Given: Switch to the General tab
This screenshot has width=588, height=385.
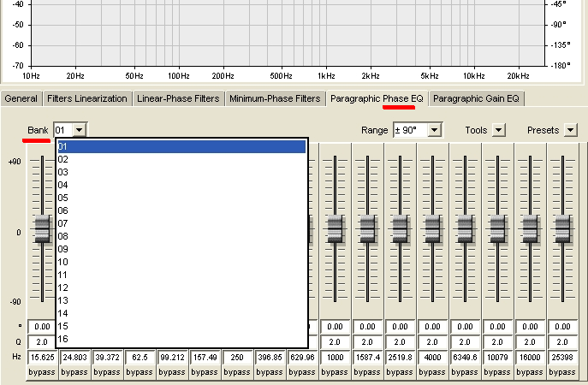Looking at the screenshot, I should point(21,98).
